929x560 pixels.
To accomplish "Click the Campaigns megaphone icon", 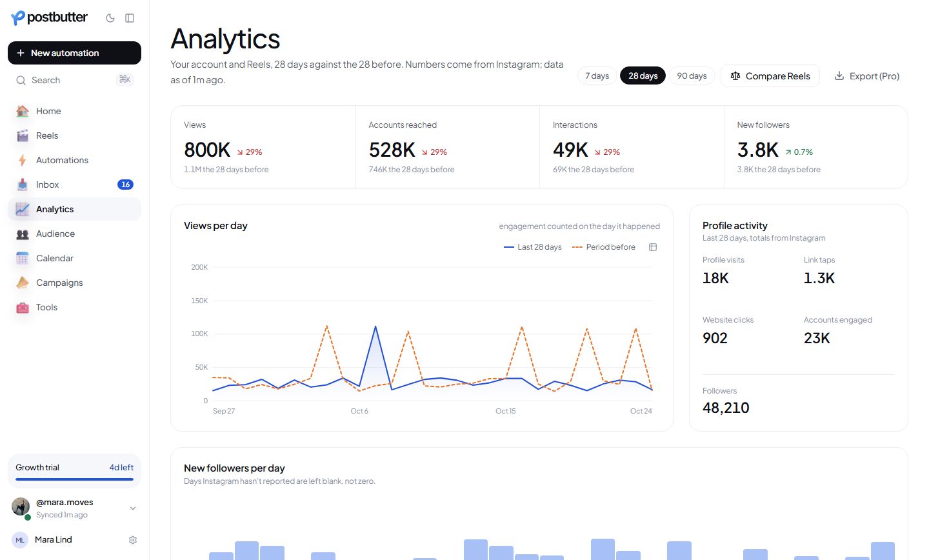I will [x=23, y=283].
